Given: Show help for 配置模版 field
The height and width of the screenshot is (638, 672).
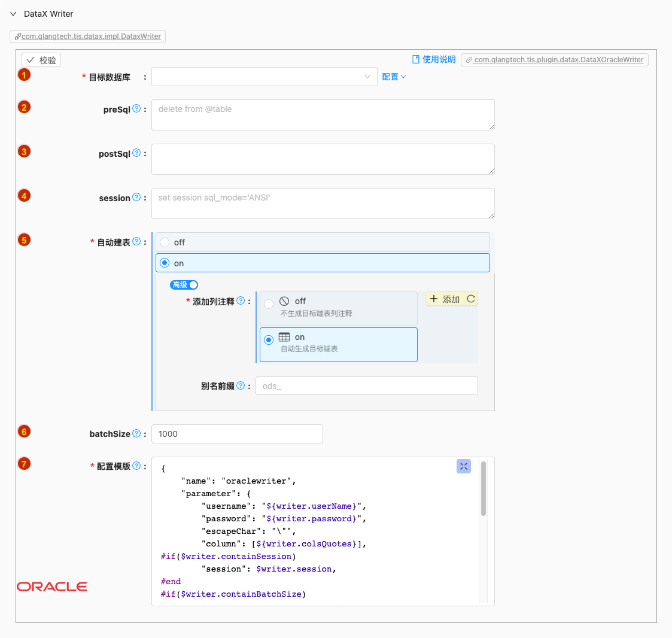Looking at the screenshot, I should pyautogui.click(x=136, y=466).
